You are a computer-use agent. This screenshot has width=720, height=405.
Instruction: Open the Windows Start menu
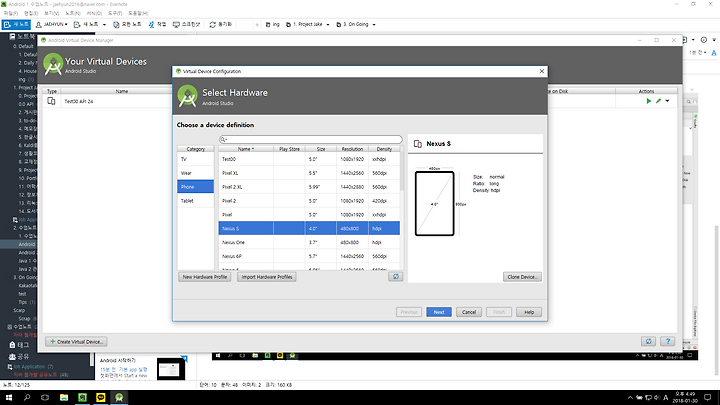9,398
